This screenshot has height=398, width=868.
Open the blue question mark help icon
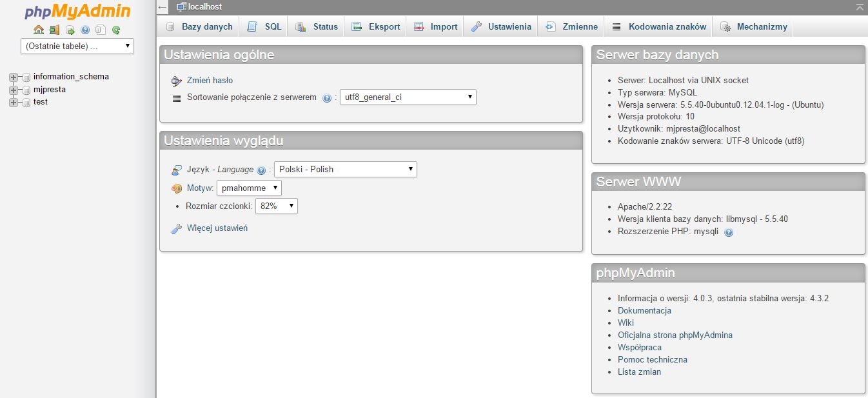[85, 30]
